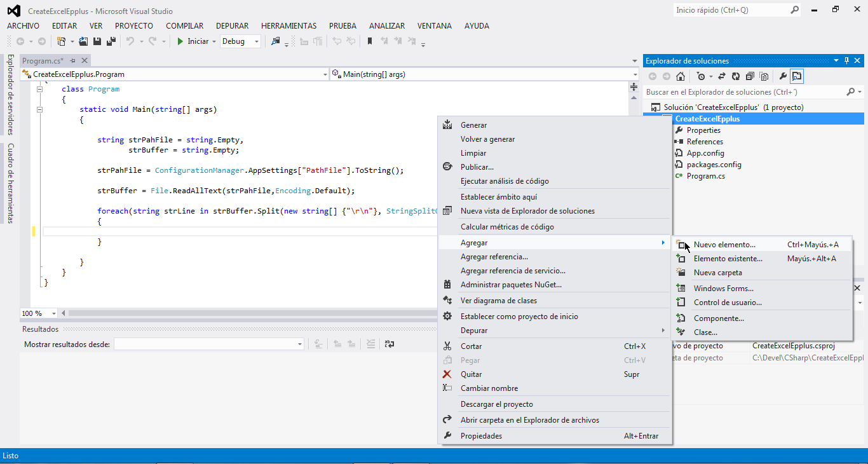
Task: Click the Home icon in Explorador de soluciones
Action: pos(681,76)
